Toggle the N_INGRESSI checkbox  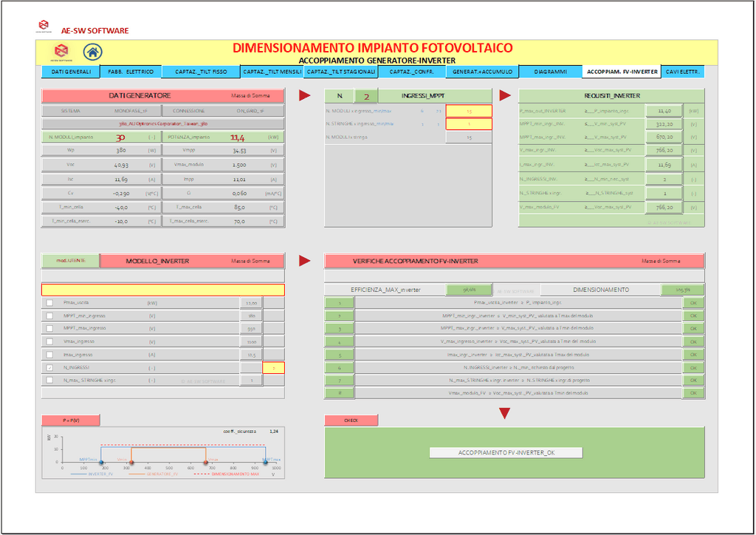[x=49, y=367]
